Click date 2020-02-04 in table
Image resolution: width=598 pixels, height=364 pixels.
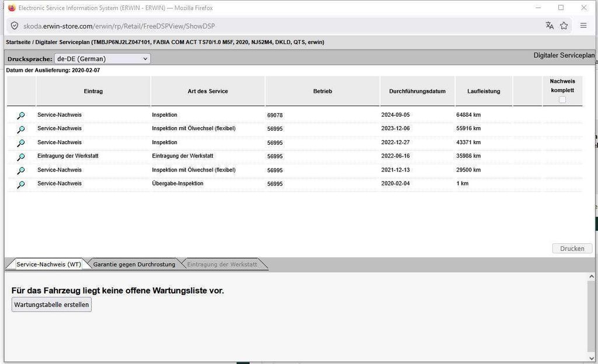coord(395,184)
